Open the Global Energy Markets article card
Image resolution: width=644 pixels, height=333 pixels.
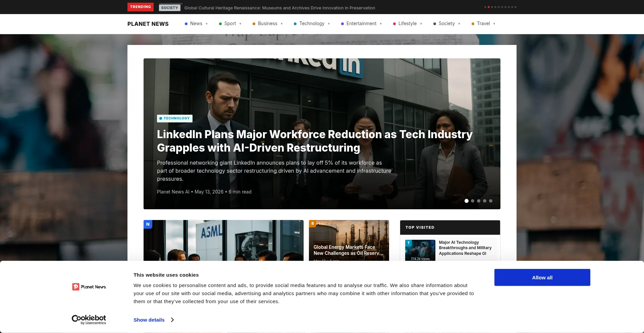point(349,240)
